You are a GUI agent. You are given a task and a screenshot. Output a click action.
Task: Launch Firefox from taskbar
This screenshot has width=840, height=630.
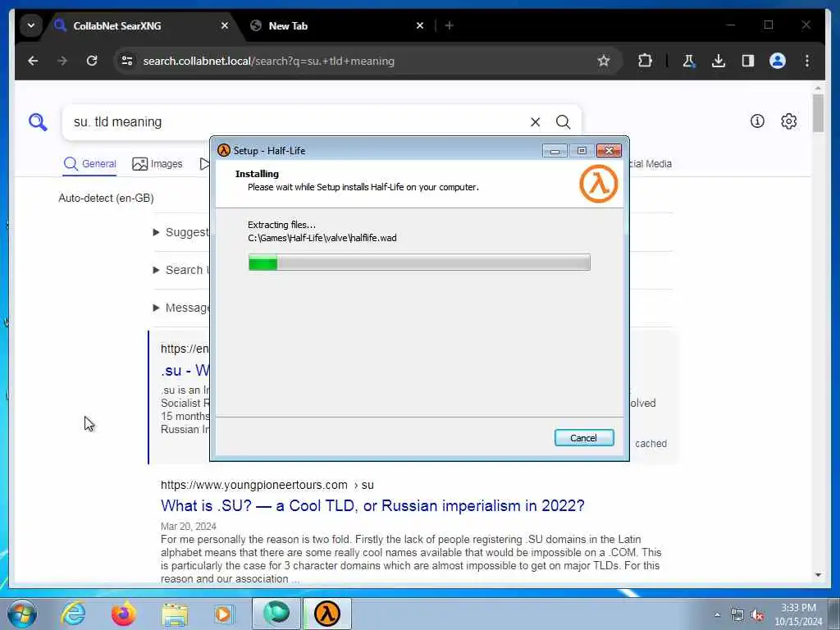[123, 614]
